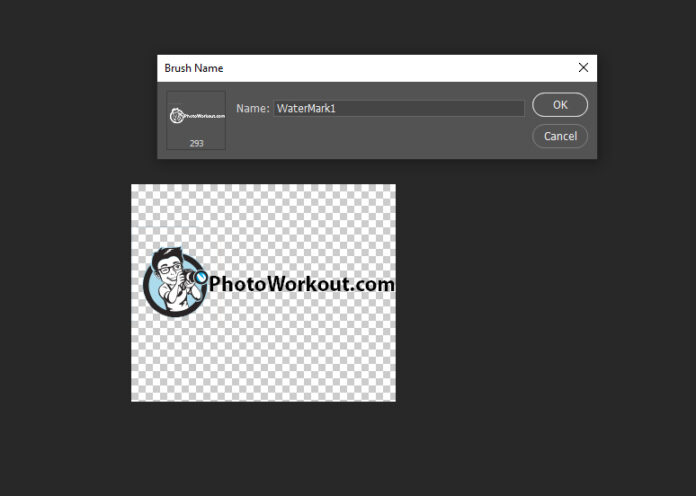
Task: Click the Name field containing WaterMark1
Action: (398, 108)
